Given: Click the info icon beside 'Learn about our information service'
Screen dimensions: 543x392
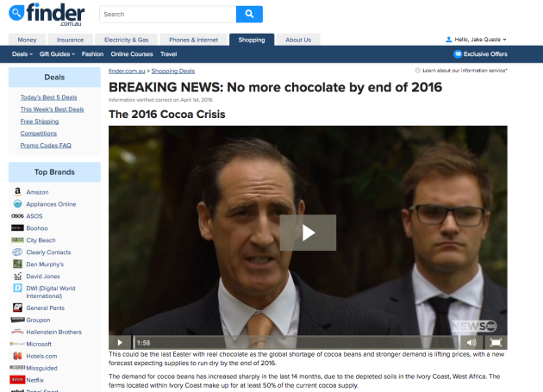Looking at the screenshot, I should point(418,71).
